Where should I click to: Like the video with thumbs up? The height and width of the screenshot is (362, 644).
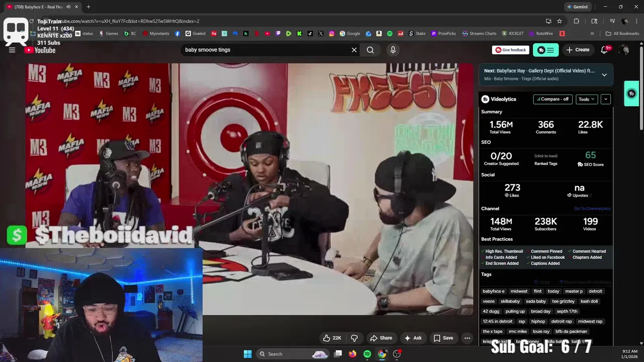click(x=332, y=338)
